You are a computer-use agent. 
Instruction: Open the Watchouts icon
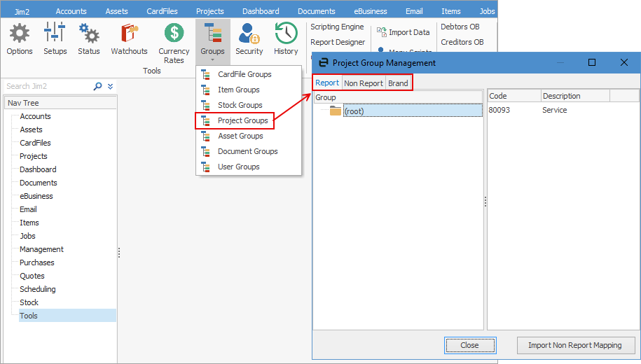click(129, 33)
